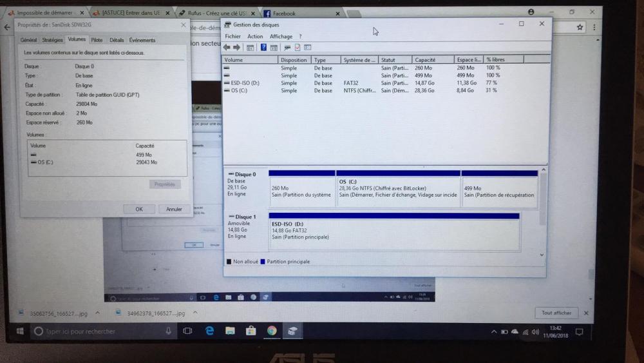Click Chrome back arrow
Screen dimensions: 644x363
[x=7, y=27]
